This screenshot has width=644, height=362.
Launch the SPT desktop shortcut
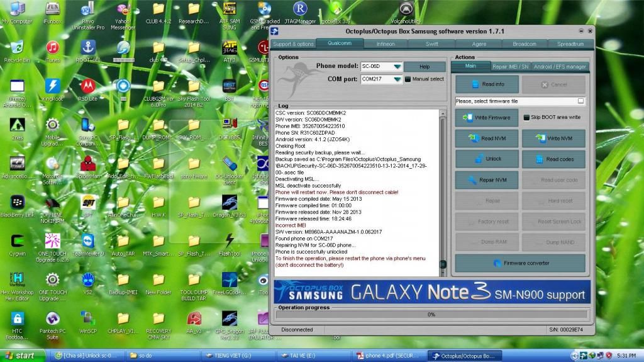[x=87, y=206]
